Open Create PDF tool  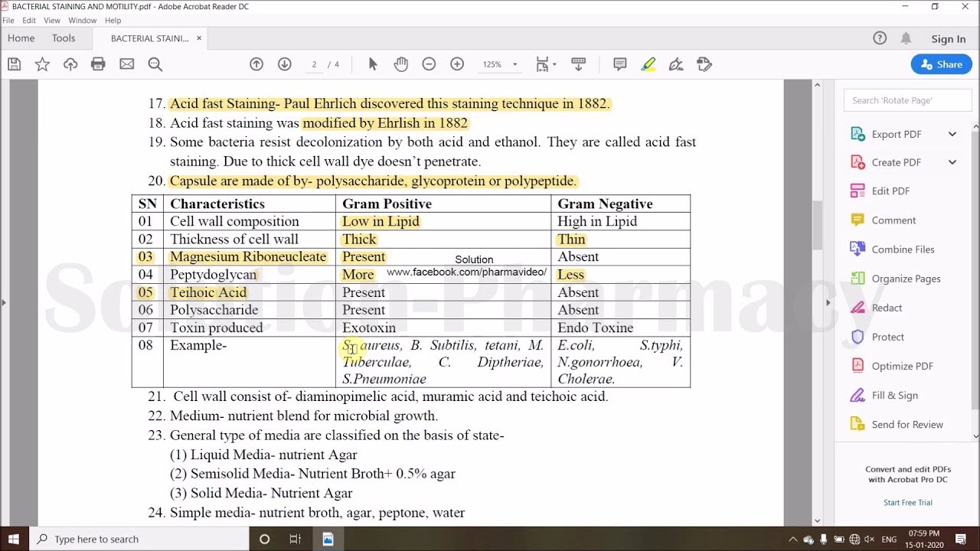coord(896,162)
